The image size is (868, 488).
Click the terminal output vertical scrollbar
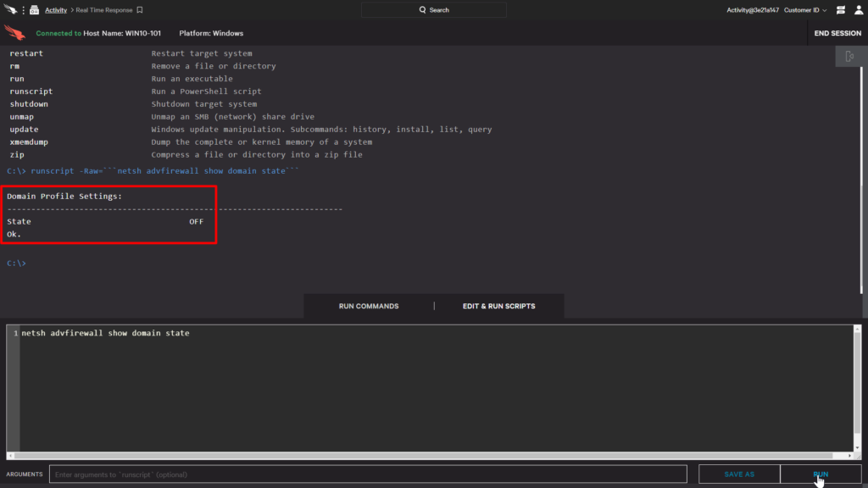861,180
